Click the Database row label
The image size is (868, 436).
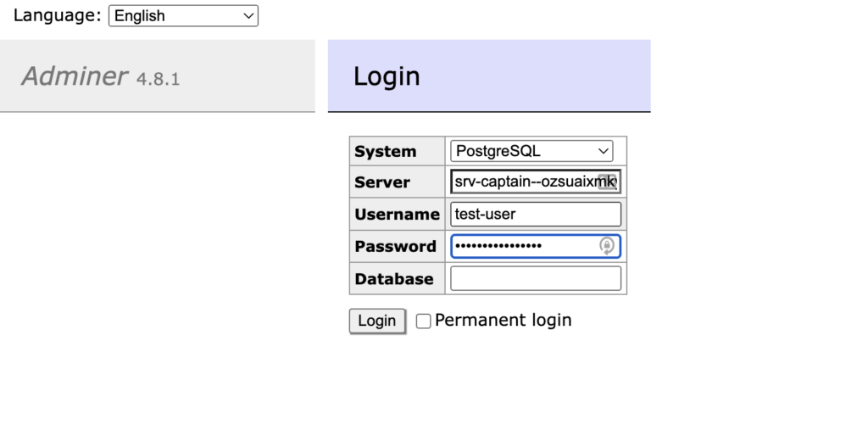394,279
